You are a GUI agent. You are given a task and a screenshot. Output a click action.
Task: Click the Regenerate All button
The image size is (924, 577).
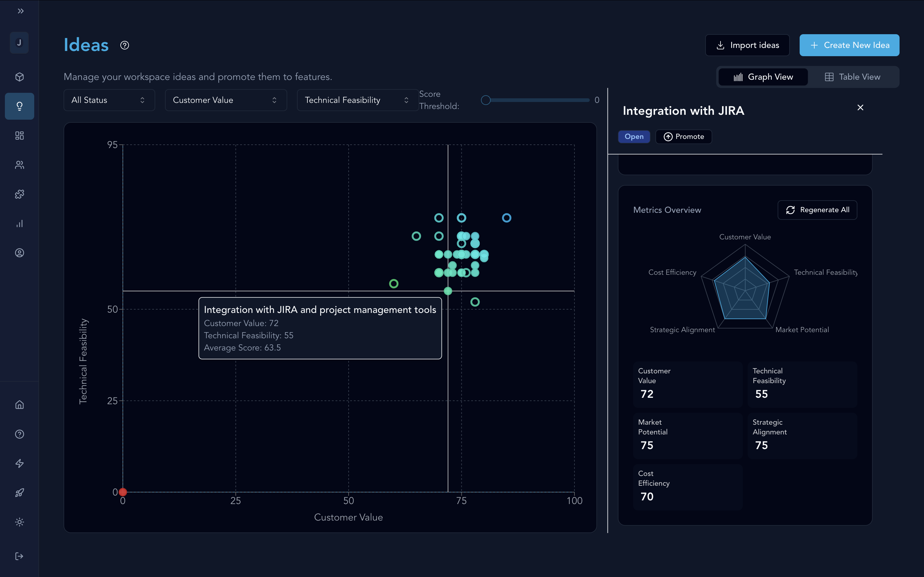[x=817, y=210]
